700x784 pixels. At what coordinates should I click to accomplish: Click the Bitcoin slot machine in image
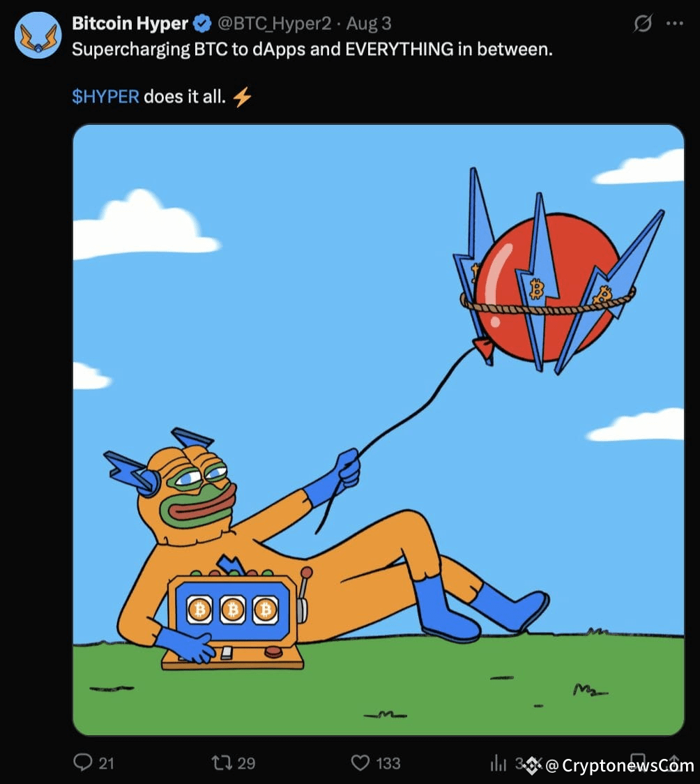(x=234, y=620)
